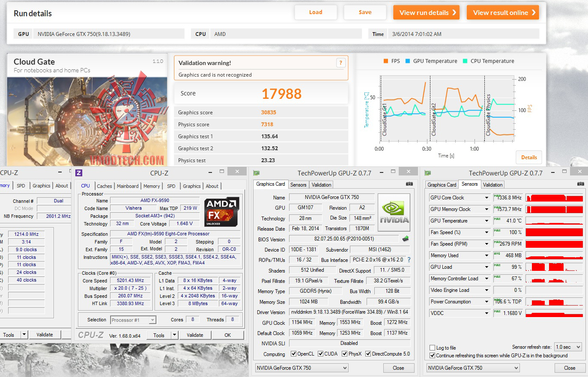
Task: Click the Validate button beside CPU-Z version
Action: (x=195, y=335)
